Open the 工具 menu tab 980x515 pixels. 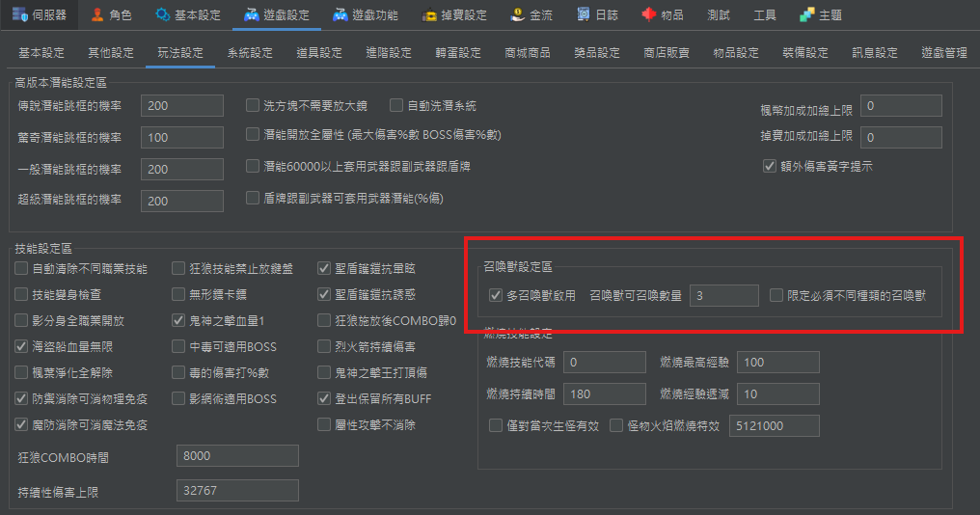[x=764, y=15]
